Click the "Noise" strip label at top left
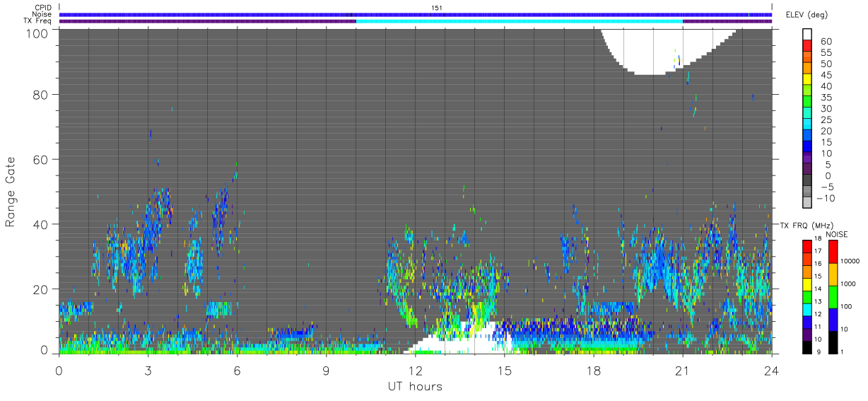This screenshot has width=868, height=401. (x=42, y=14)
